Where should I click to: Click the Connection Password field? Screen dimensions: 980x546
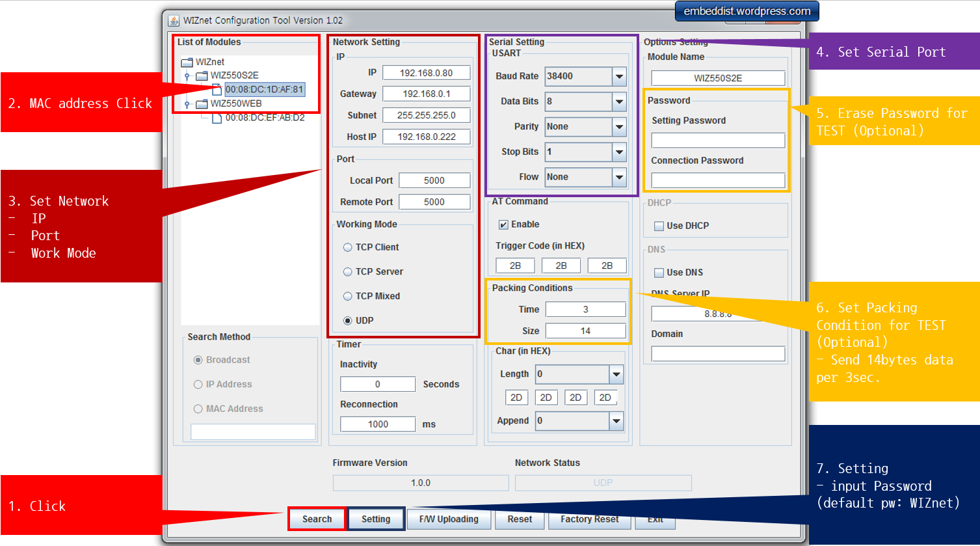[x=718, y=180]
